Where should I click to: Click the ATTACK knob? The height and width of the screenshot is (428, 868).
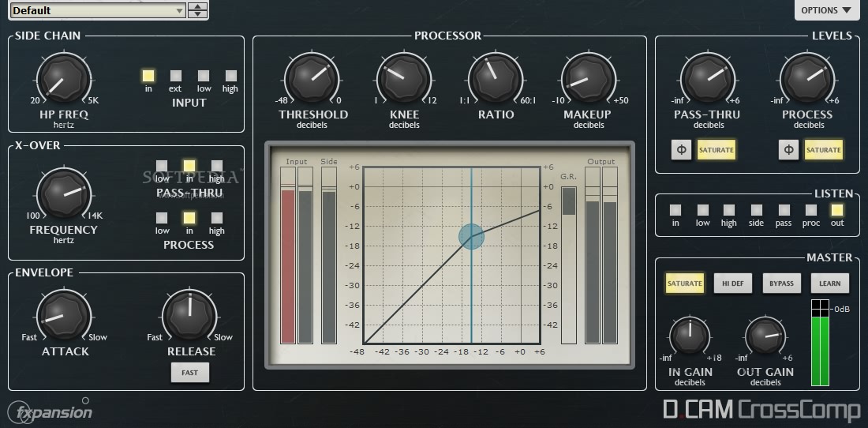tap(64, 315)
